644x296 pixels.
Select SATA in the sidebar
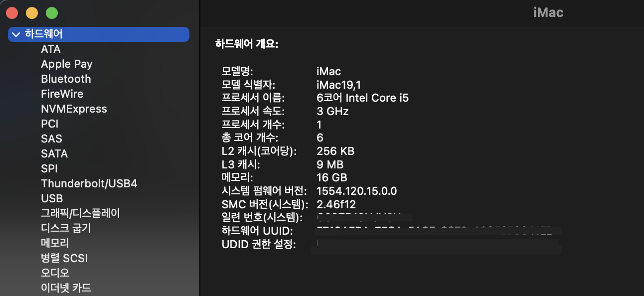(x=54, y=153)
